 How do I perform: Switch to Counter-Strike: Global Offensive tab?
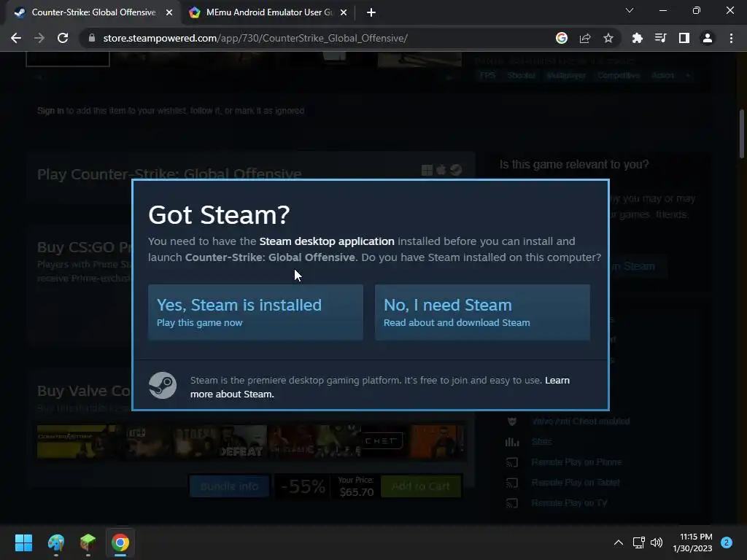click(x=93, y=12)
